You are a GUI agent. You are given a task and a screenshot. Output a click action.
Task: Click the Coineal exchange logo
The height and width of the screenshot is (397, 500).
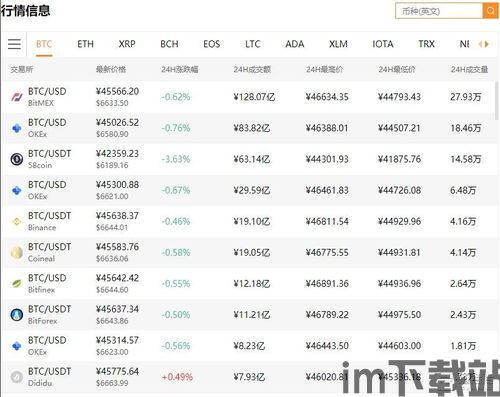click(x=17, y=253)
